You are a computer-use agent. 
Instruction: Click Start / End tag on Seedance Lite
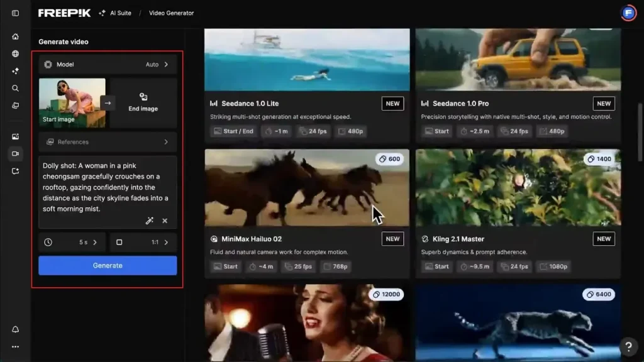(x=233, y=131)
